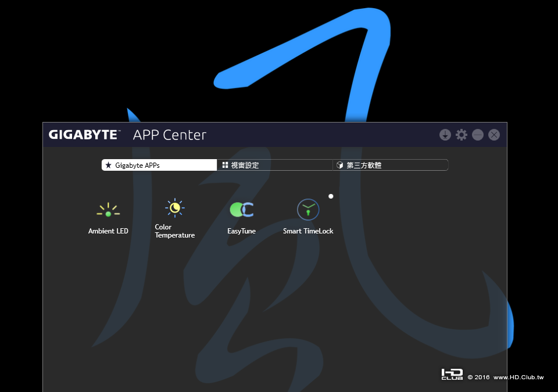Switch to the 第三方軟體 tab
Screen dimensions: 558x392
(x=391, y=165)
